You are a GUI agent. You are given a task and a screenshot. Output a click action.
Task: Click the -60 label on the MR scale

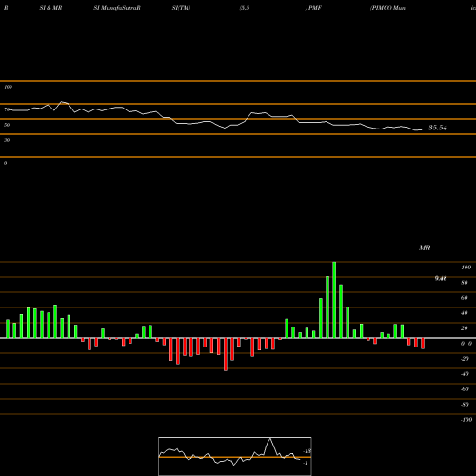tap(465, 389)
